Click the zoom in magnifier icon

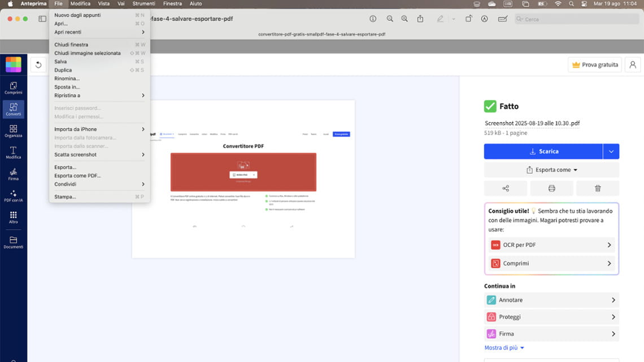(x=404, y=19)
